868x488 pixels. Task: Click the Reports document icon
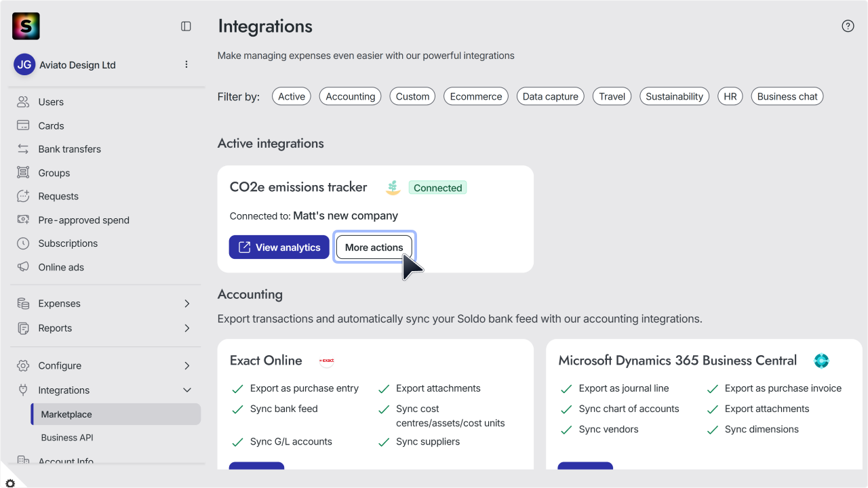coord(23,328)
